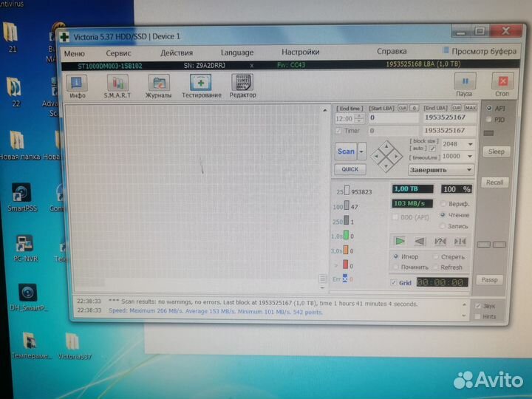Viewport: 532px width, 399px height.
Task: Toggle the Звук sound checkbox
Action: 478,306
